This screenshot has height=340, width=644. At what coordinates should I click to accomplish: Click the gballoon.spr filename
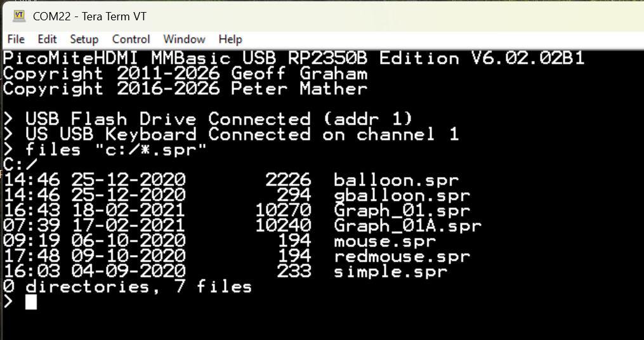(x=402, y=195)
